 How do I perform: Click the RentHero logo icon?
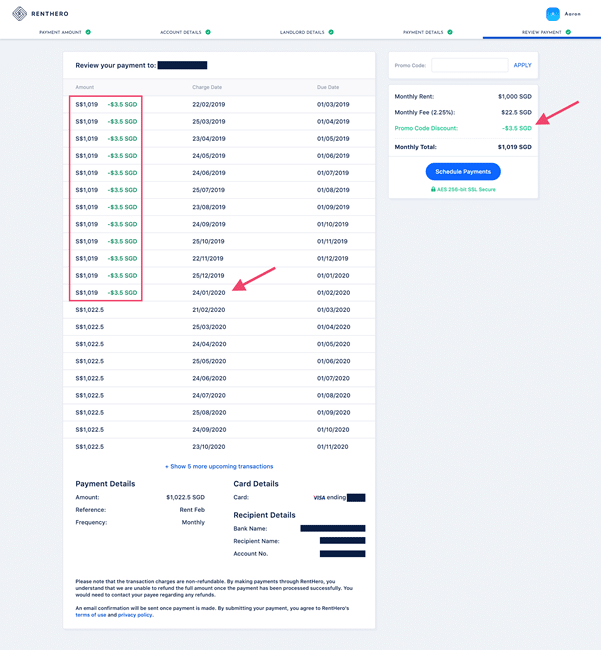(19, 14)
